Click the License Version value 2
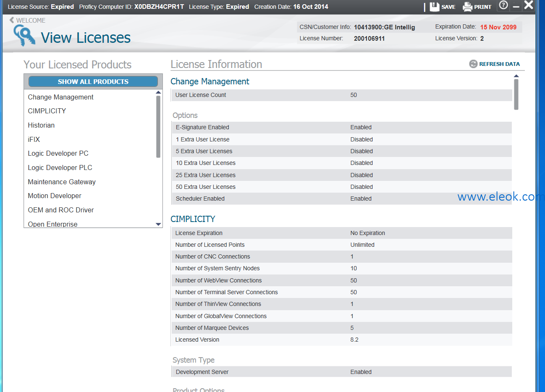This screenshot has height=392, width=545. click(x=482, y=39)
